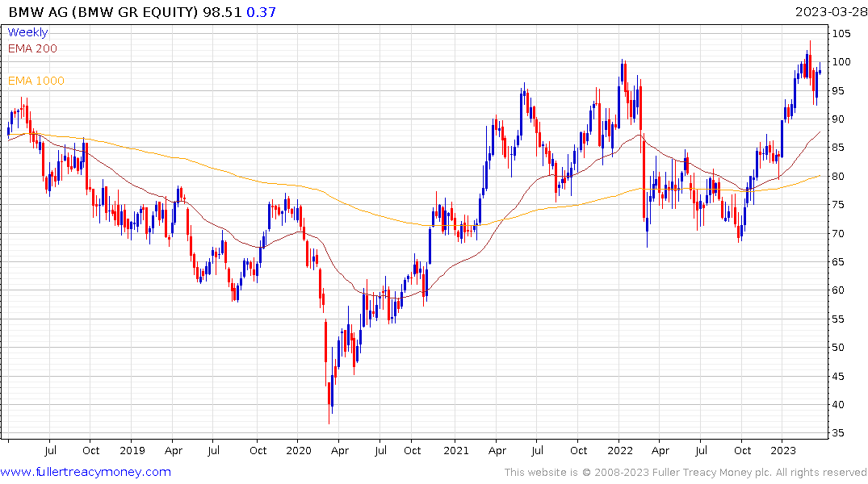Click the EMA 200 legend label
Image resolution: width=868 pixels, height=484 pixels.
pos(32,48)
